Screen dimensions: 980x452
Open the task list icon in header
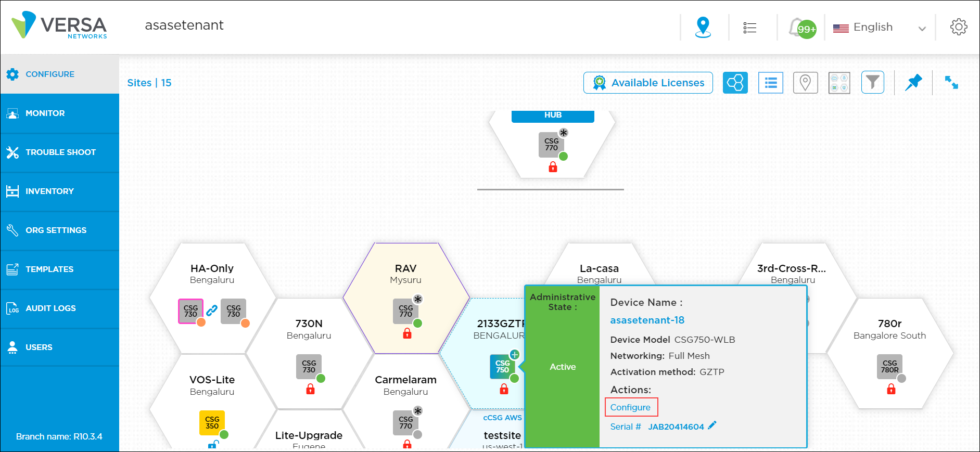[x=749, y=28]
